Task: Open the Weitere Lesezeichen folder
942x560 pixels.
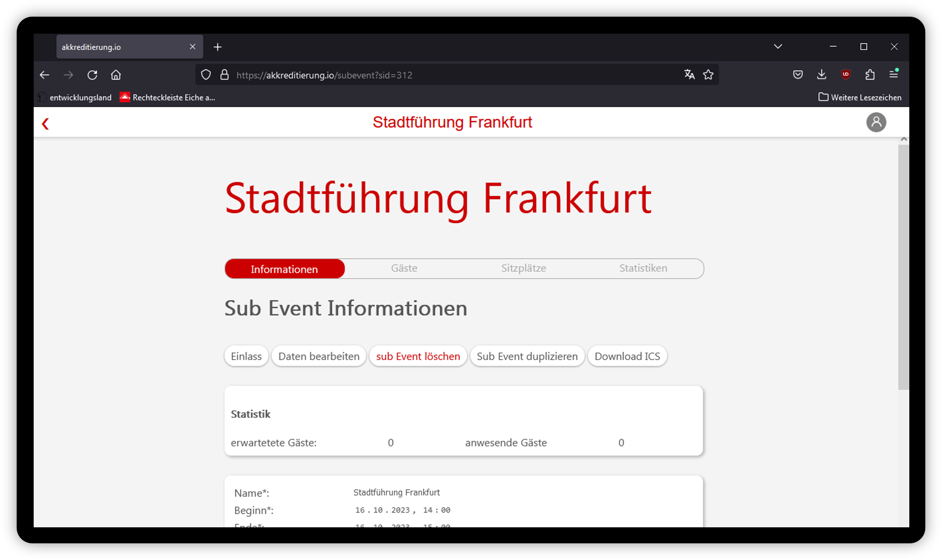Action: pyautogui.click(x=864, y=97)
